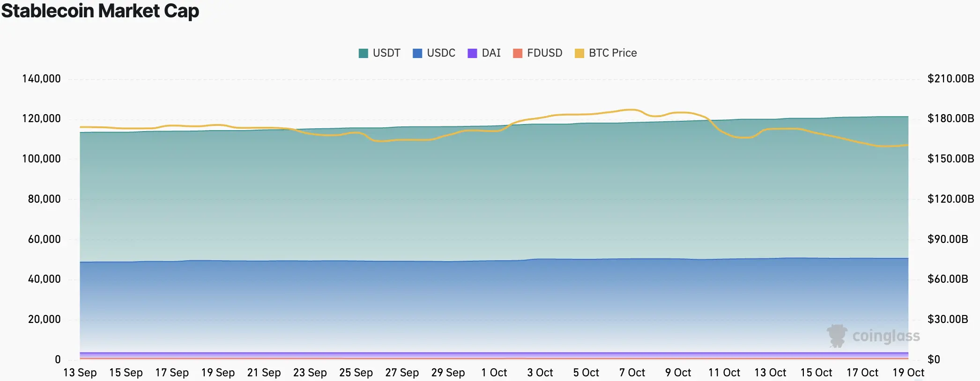Disable FDUSD series via legend text

click(544, 53)
